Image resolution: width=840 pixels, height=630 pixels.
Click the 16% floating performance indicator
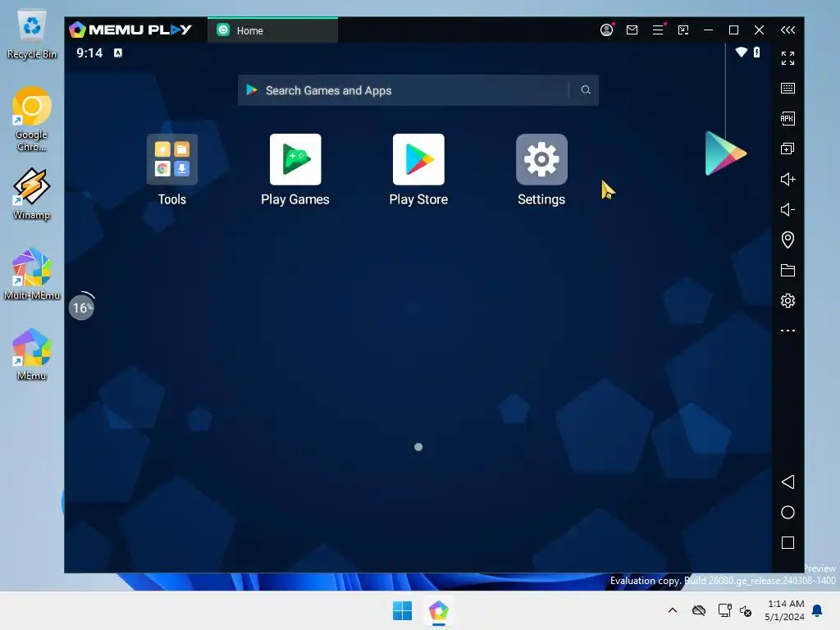[x=81, y=308]
